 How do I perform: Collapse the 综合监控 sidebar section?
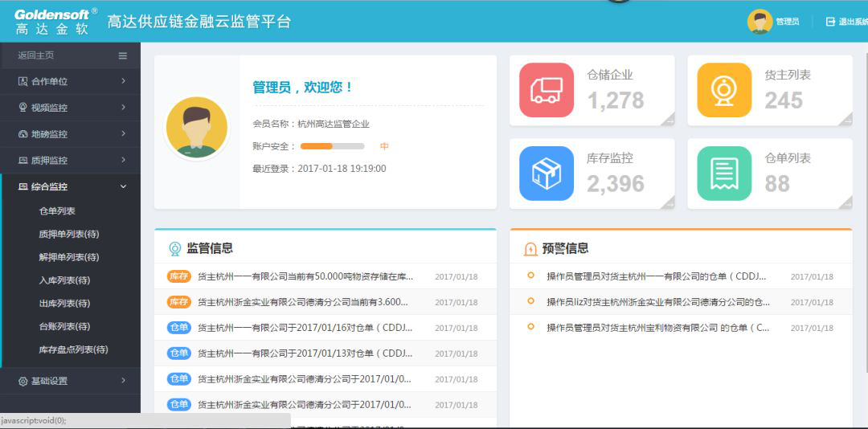click(x=70, y=186)
